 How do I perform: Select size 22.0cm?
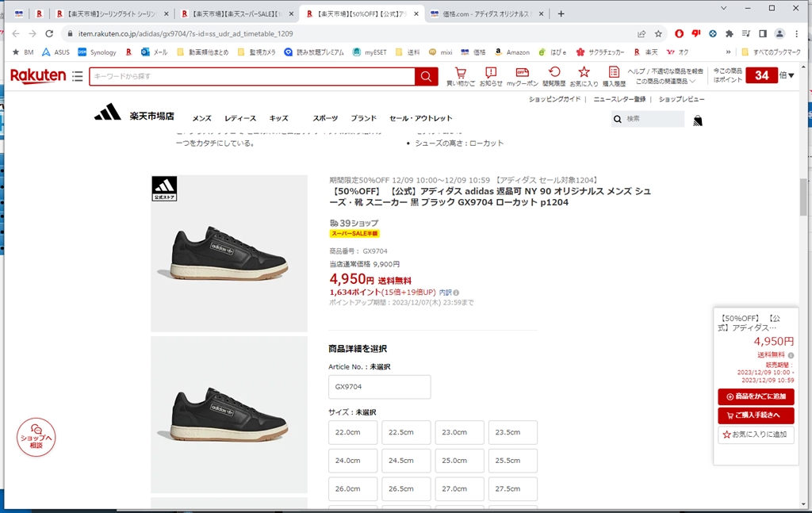coord(353,432)
